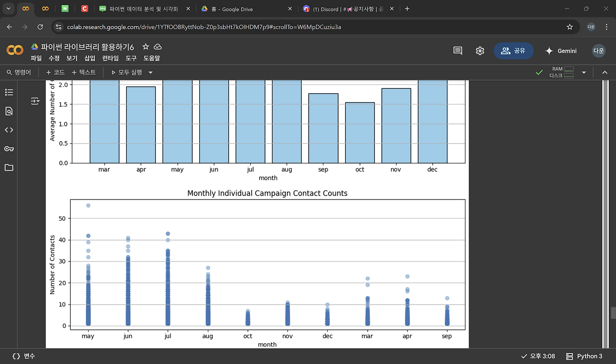Click the 공유 share button
The width and height of the screenshot is (616, 364).
[513, 51]
